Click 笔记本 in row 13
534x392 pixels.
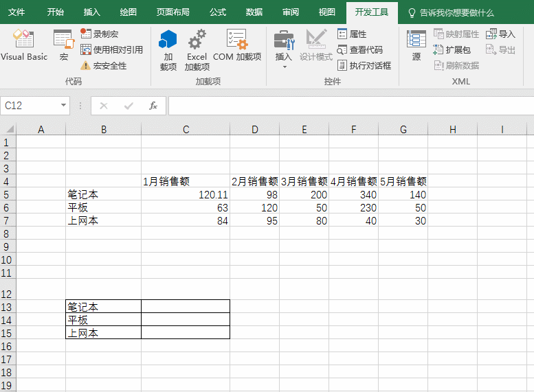click(x=104, y=307)
